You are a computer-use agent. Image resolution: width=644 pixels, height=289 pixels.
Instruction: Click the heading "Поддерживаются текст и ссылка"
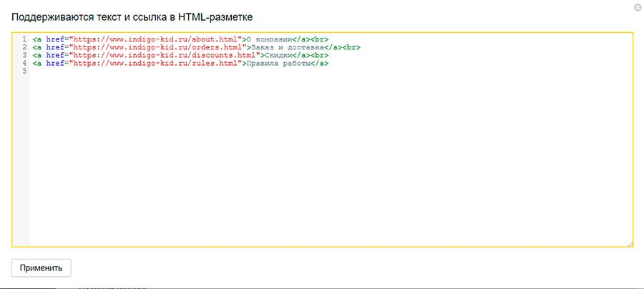127,15
